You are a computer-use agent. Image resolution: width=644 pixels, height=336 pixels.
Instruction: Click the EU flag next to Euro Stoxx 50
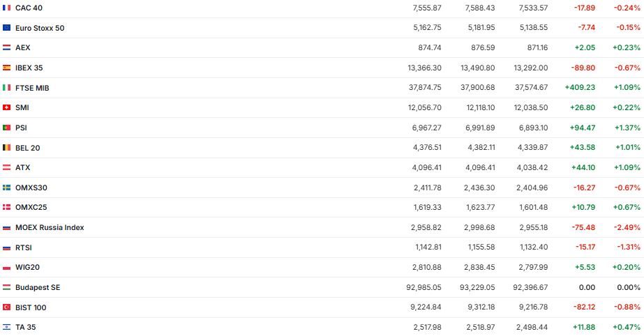(x=6, y=28)
